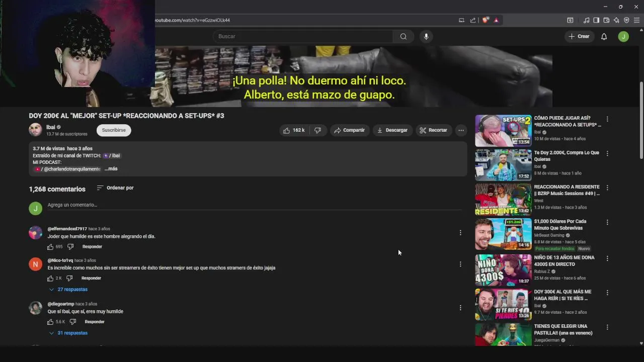This screenshot has height=362, width=644.
Task: Like the video with 162 k likes
Action: (x=294, y=130)
